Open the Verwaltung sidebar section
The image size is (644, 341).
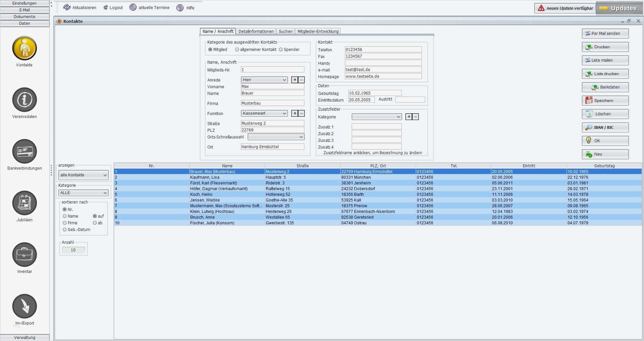pyautogui.click(x=24, y=338)
